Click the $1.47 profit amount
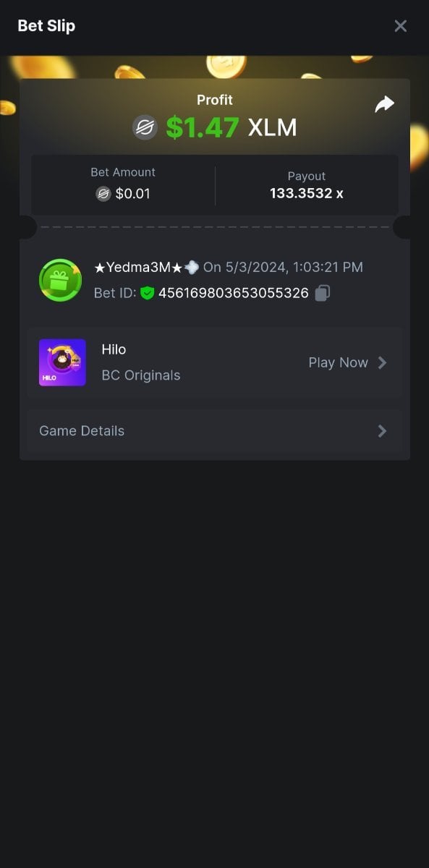 point(203,128)
